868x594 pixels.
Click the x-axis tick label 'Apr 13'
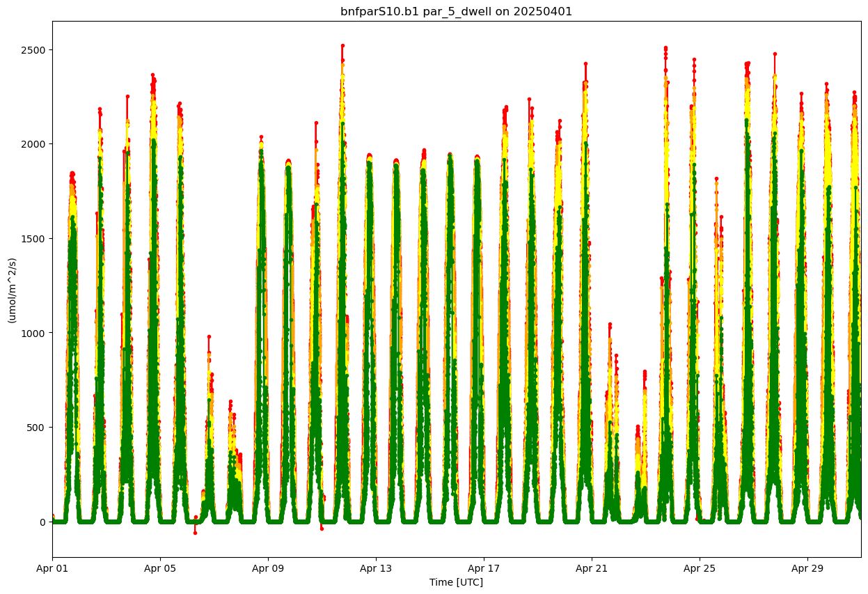tap(377, 568)
